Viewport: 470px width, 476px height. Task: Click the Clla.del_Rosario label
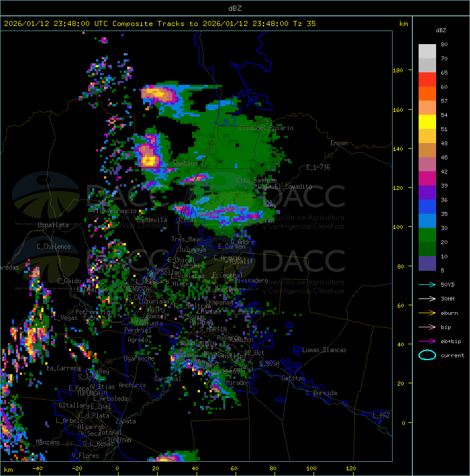point(266,128)
